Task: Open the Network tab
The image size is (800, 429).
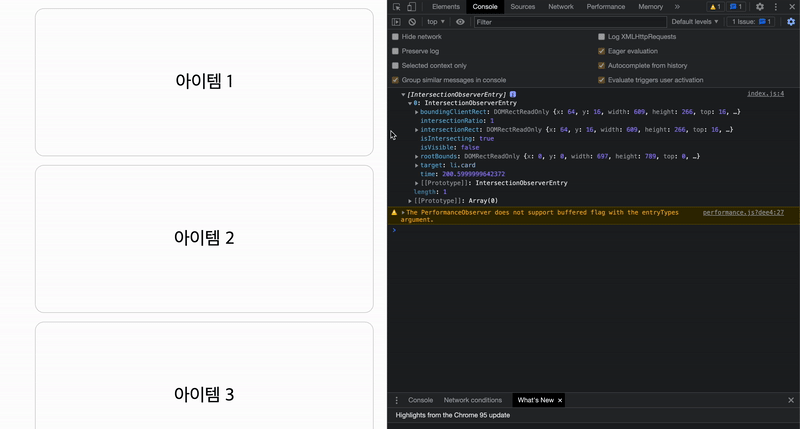Action: pyautogui.click(x=561, y=7)
